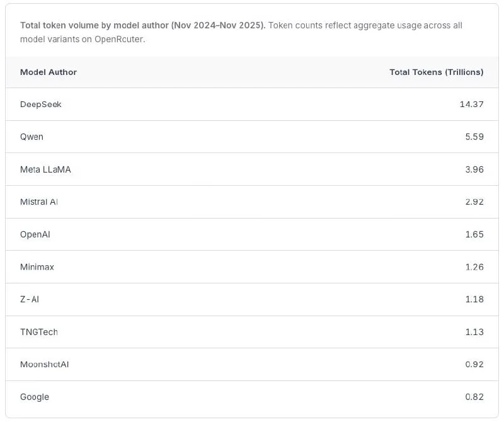This screenshot has height=422, width=504.
Task: Select the Google author name
Action: pyautogui.click(x=35, y=397)
